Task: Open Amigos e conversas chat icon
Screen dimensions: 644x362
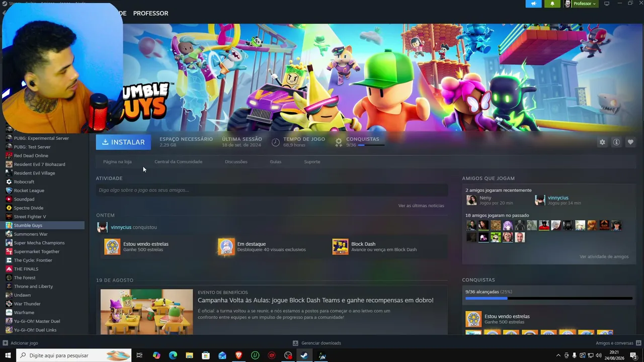Action: click(x=639, y=343)
